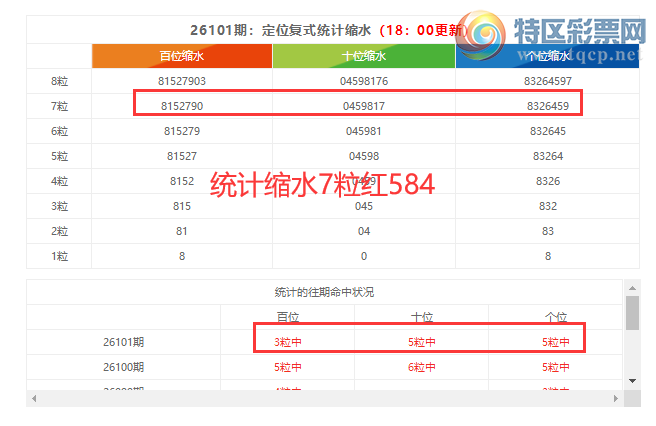
Task: Click 8152790 in the 百位 column
Action: [182, 105]
